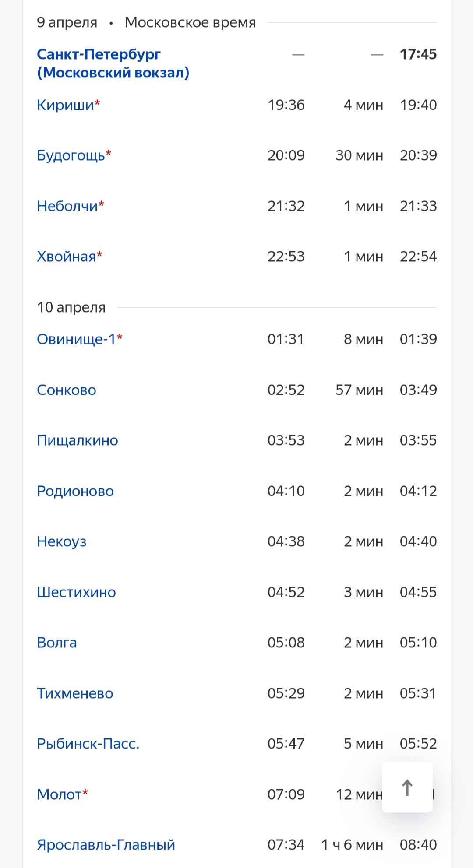
Task: Select the Будогощь station
Action: coord(71,155)
